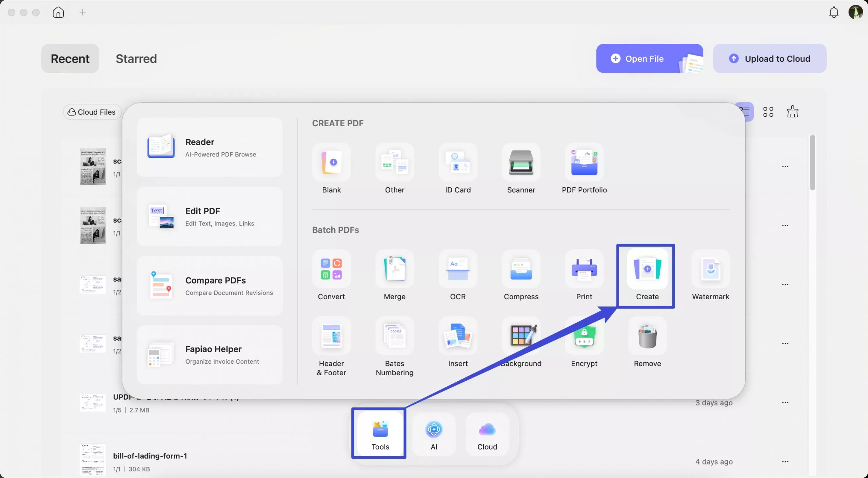Switch to the Starred tab

tap(136, 58)
